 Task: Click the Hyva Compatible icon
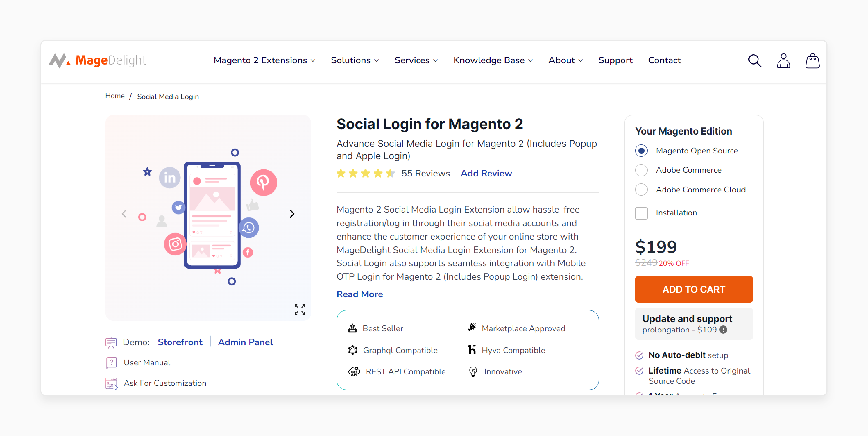(472, 349)
